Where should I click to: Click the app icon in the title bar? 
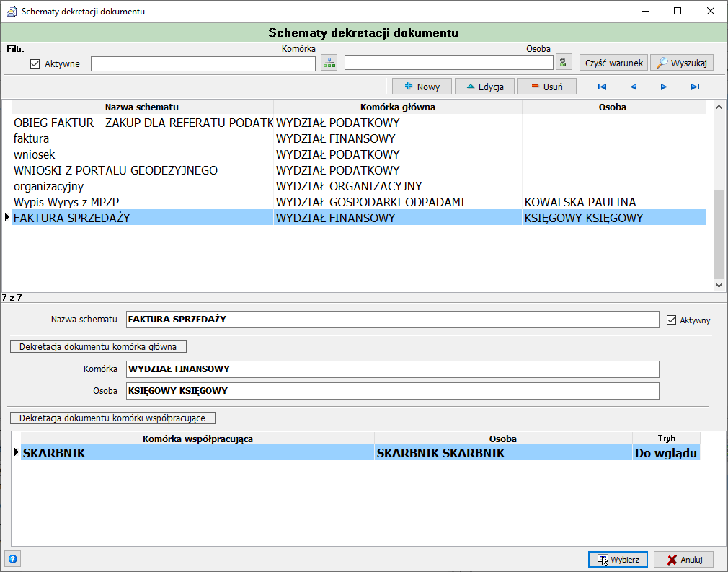12,11
